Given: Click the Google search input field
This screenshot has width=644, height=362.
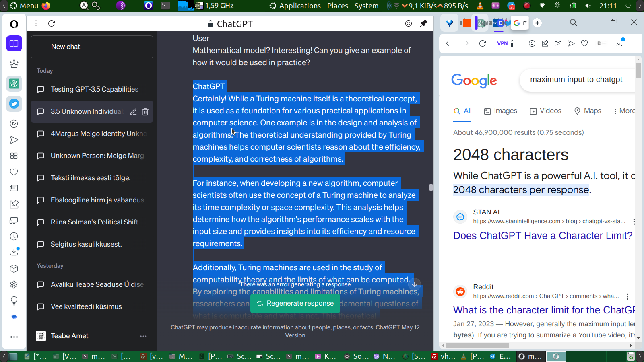Looking at the screenshot, I should (x=577, y=80).
